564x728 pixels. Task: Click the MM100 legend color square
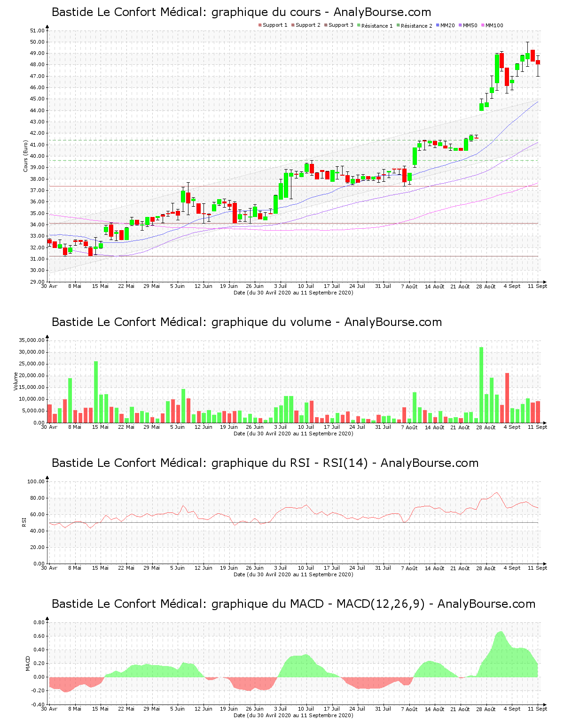(x=483, y=25)
